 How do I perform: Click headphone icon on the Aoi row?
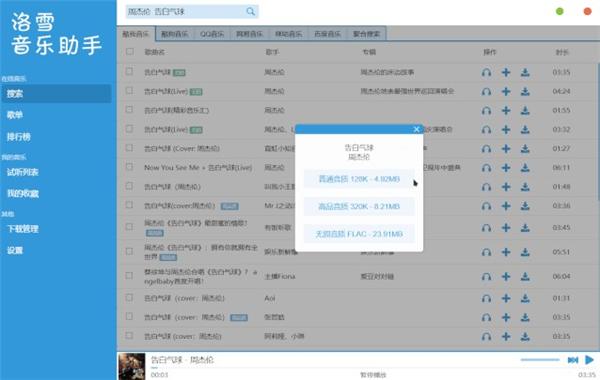click(x=486, y=298)
